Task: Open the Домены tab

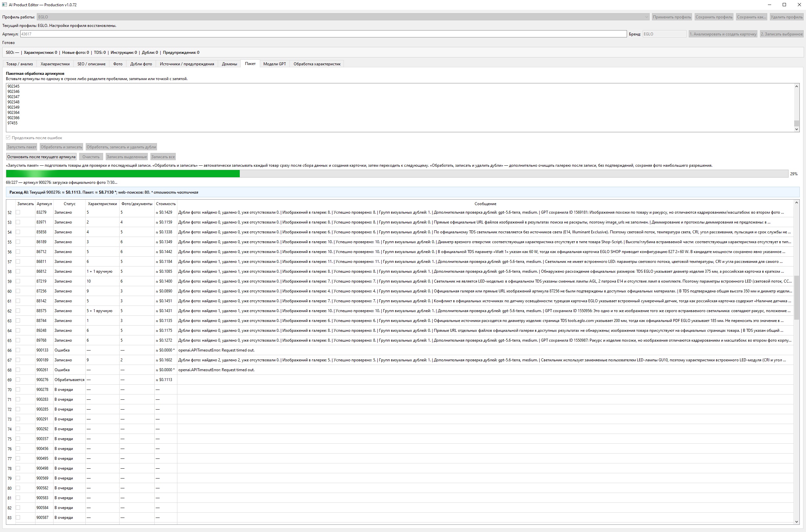Action: (x=230, y=64)
